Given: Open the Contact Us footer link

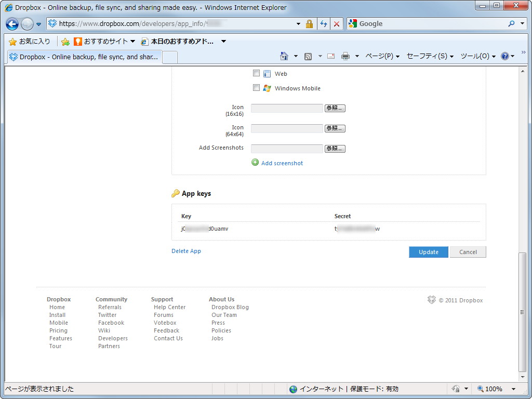Looking at the screenshot, I should pos(168,338).
